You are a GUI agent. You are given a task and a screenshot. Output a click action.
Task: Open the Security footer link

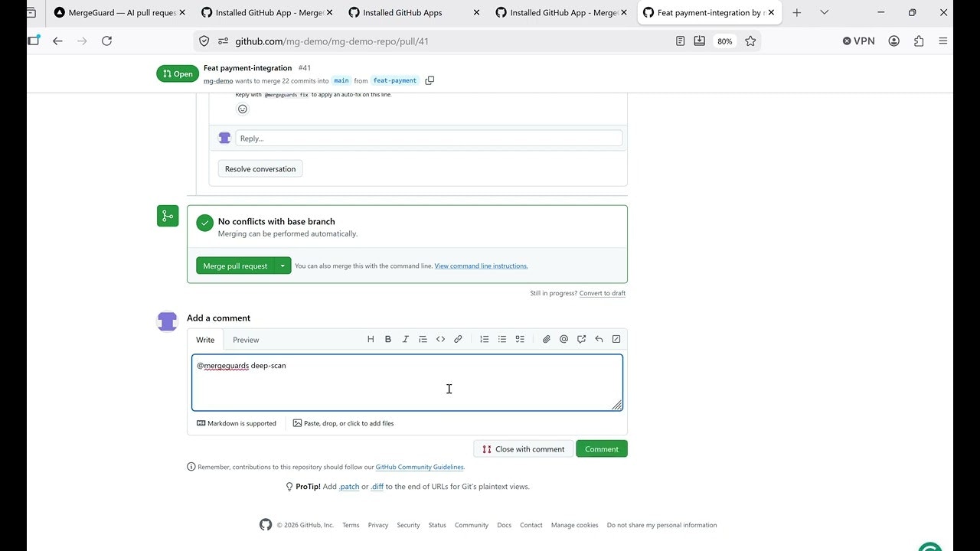pyautogui.click(x=408, y=525)
